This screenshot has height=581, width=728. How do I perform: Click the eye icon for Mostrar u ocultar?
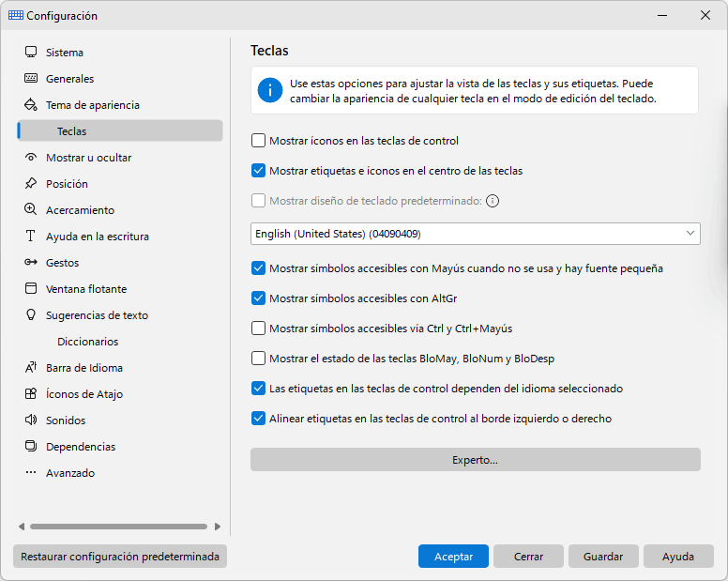[x=31, y=157]
